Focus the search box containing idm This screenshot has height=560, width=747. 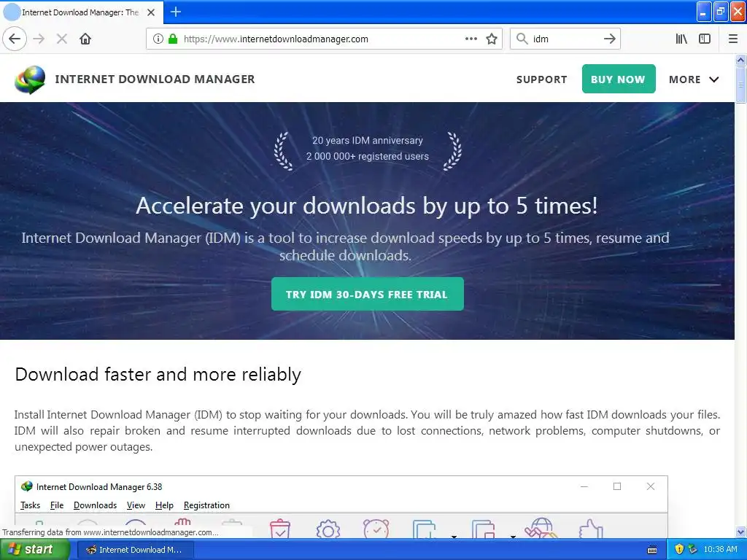click(x=565, y=39)
